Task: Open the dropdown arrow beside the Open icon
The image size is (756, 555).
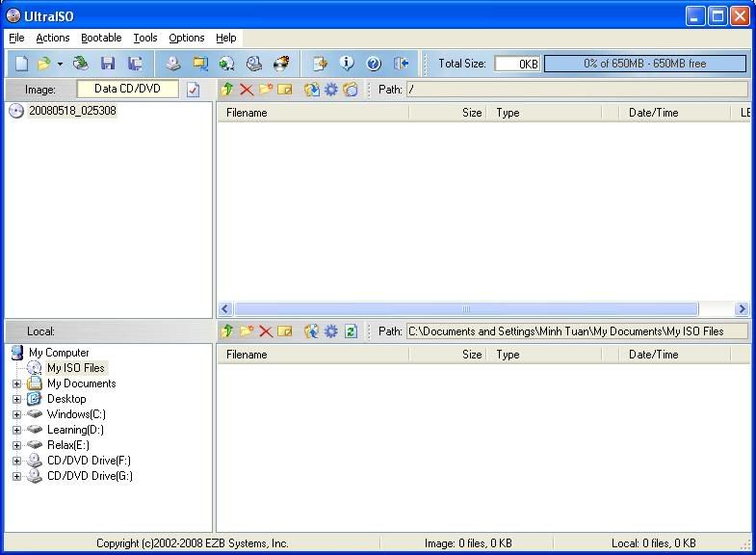Action: pyautogui.click(x=60, y=64)
